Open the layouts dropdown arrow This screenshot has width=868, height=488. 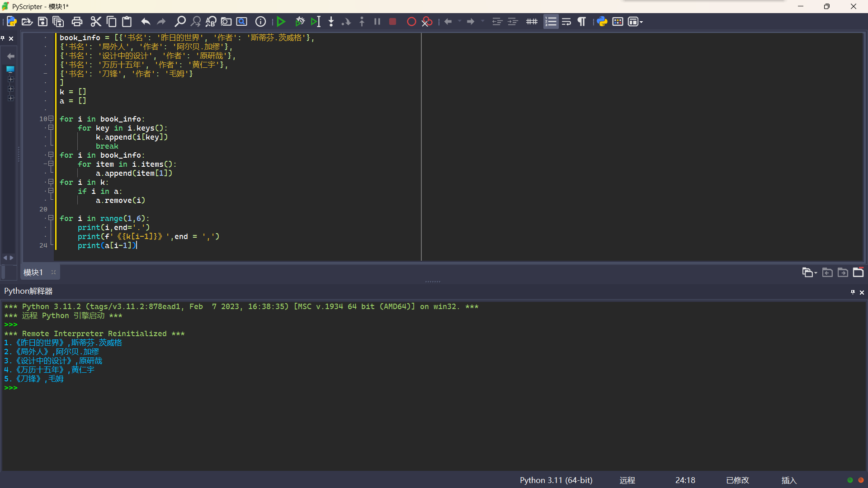(641, 22)
